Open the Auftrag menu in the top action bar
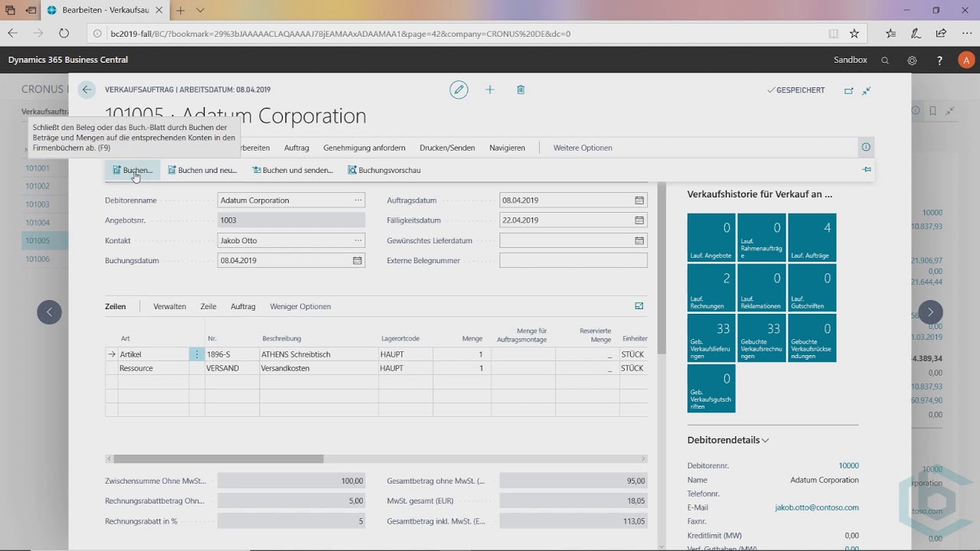Viewport: 980px width, 551px height. click(296, 148)
